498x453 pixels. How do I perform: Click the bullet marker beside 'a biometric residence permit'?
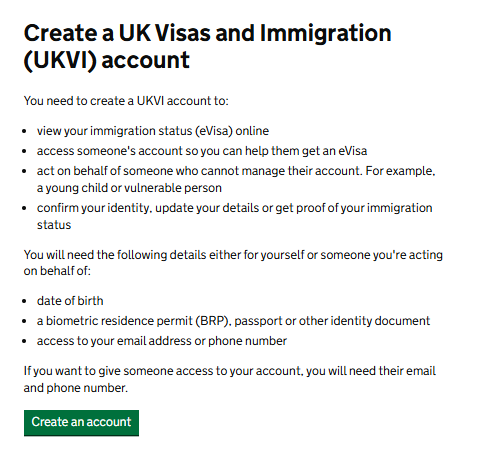point(24,321)
